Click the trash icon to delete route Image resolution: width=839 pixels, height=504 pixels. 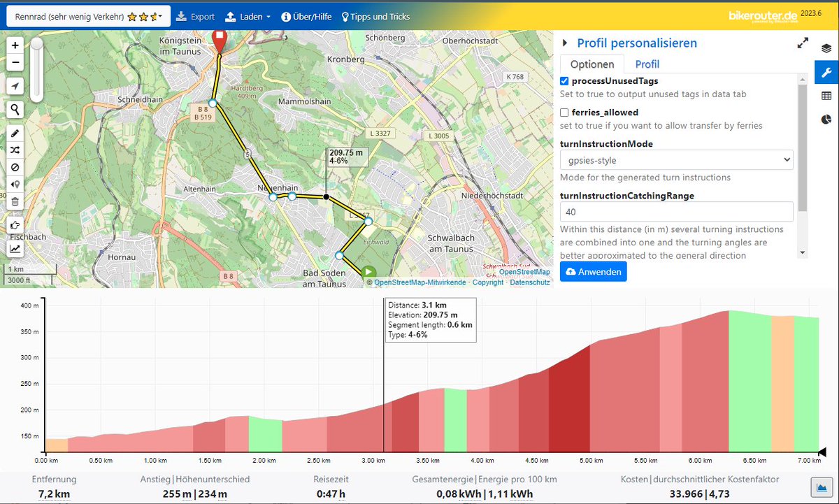[x=15, y=201]
